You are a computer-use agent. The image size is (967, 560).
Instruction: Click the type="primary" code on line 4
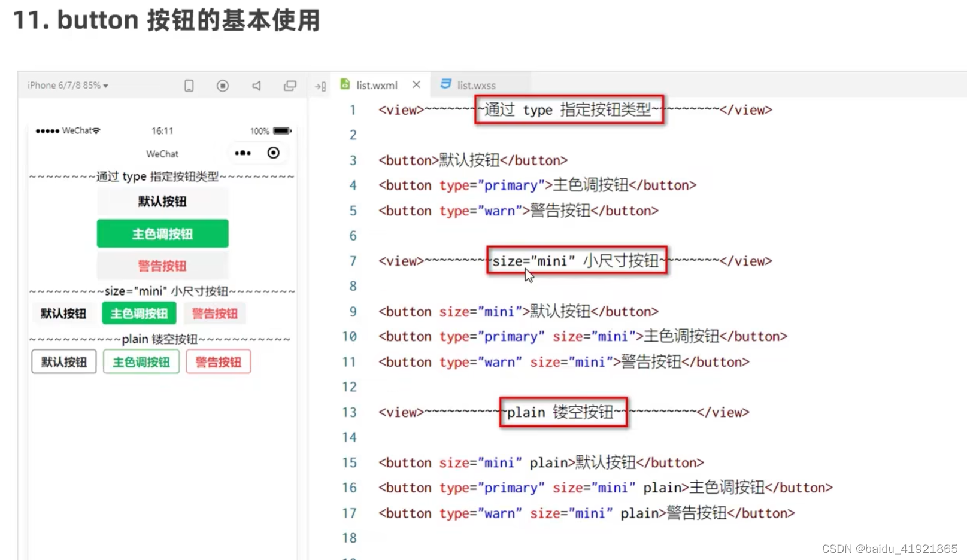tap(492, 185)
